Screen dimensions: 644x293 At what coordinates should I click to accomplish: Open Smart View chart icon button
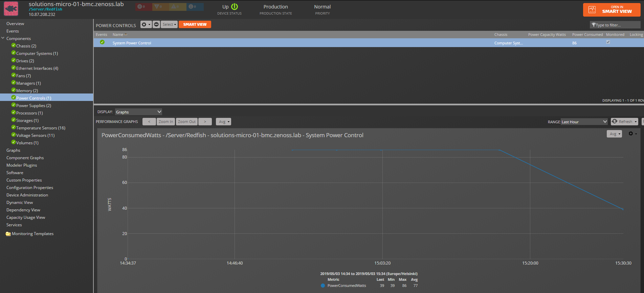[592, 9]
